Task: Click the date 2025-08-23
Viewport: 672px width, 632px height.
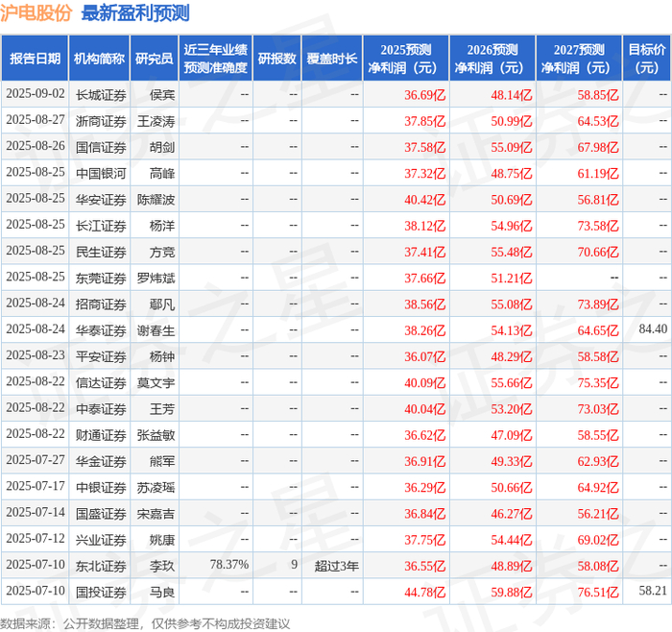Action: coord(36,355)
